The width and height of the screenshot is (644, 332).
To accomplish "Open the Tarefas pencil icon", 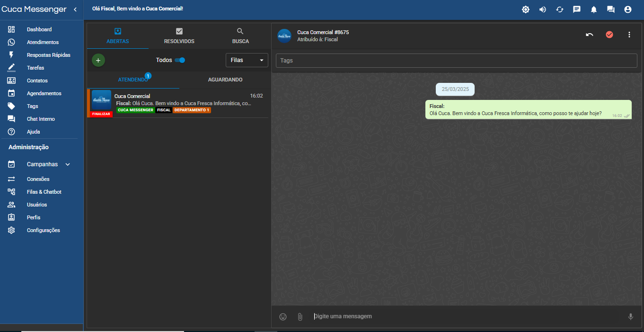I will click(x=11, y=68).
